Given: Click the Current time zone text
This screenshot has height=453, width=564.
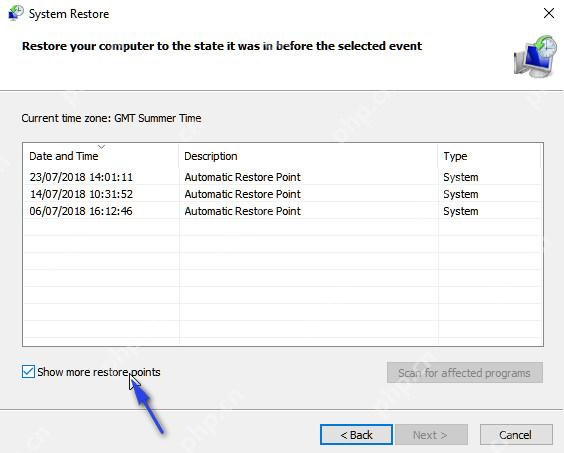Looking at the screenshot, I should (111, 118).
